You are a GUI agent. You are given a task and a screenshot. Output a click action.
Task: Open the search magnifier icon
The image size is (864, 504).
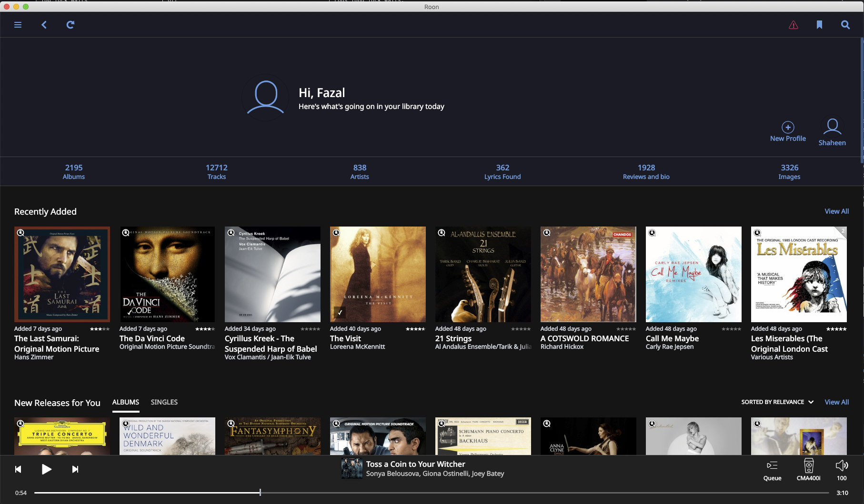pyautogui.click(x=845, y=25)
